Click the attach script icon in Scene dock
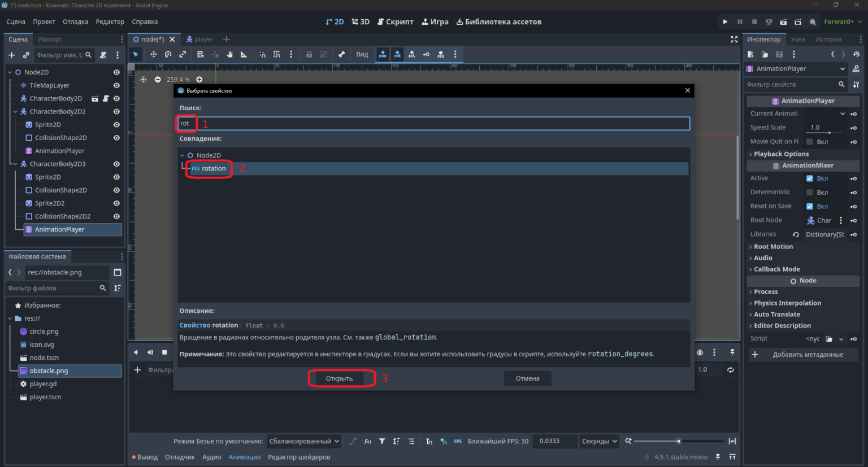The width and height of the screenshot is (868, 467). click(103, 55)
